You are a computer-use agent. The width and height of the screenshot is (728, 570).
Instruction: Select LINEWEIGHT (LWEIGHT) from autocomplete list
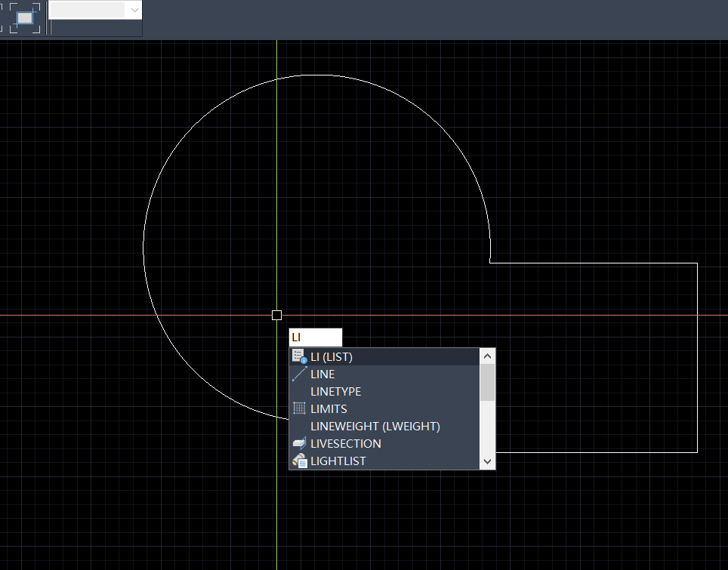click(x=375, y=426)
